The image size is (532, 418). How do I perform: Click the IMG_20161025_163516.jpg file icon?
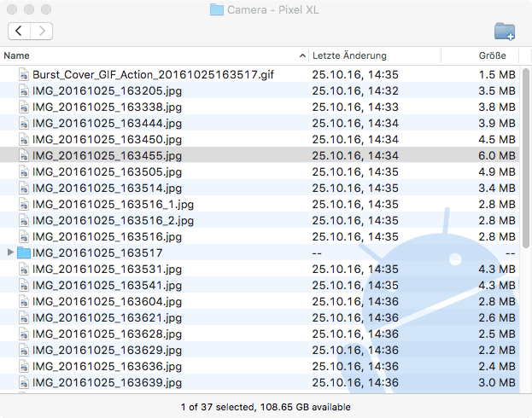click(24, 236)
